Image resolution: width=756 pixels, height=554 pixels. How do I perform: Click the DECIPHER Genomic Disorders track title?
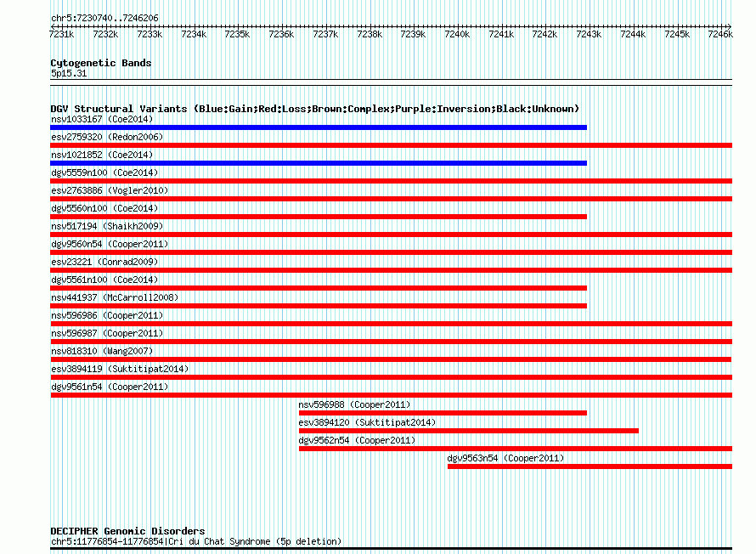(x=127, y=531)
